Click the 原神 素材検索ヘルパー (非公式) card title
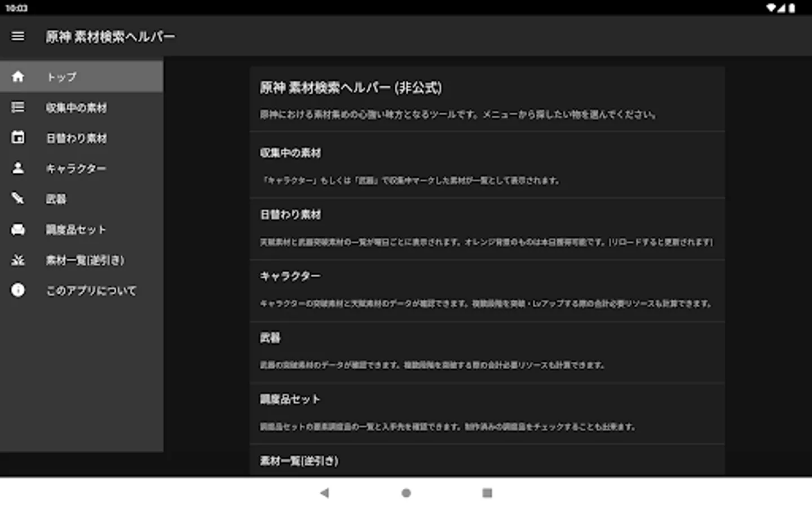The width and height of the screenshot is (812, 508). pyautogui.click(x=351, y=87)
